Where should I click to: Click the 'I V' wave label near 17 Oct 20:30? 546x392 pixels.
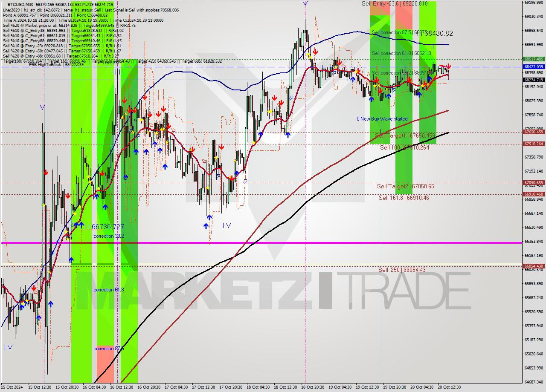coord(227,225)
